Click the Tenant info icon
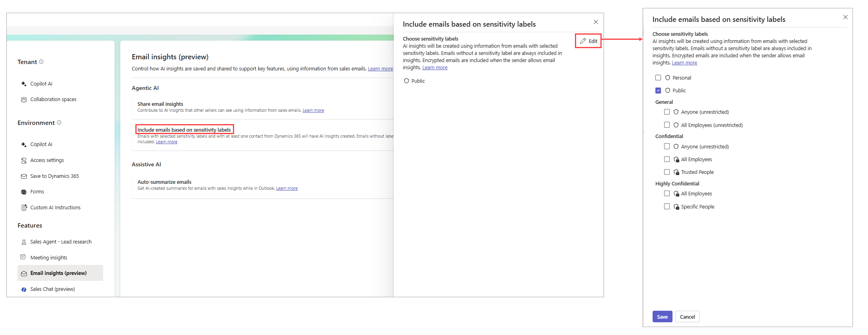868x335 pixels. click(x=41, y=62)
